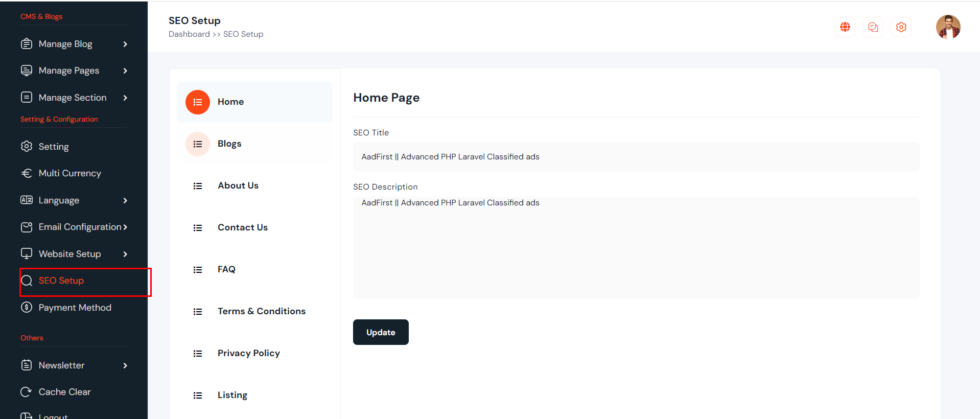Click the globe icon in header

pos(845,27)
